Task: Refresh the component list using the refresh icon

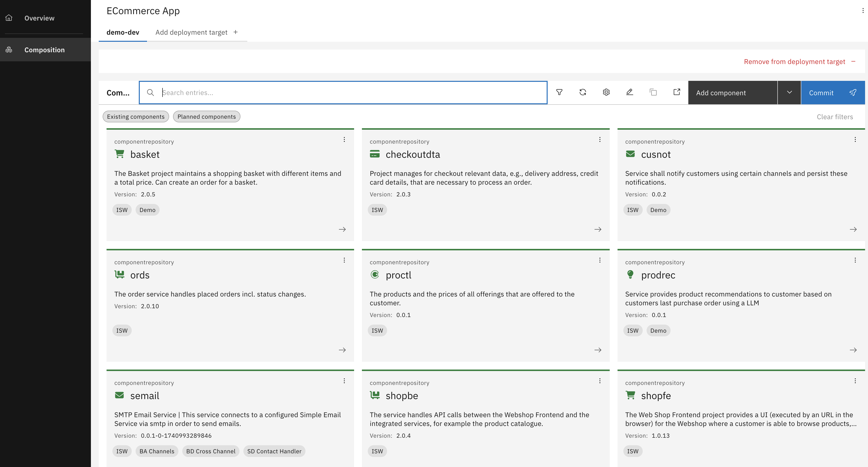Action: (x=583, y=92)
